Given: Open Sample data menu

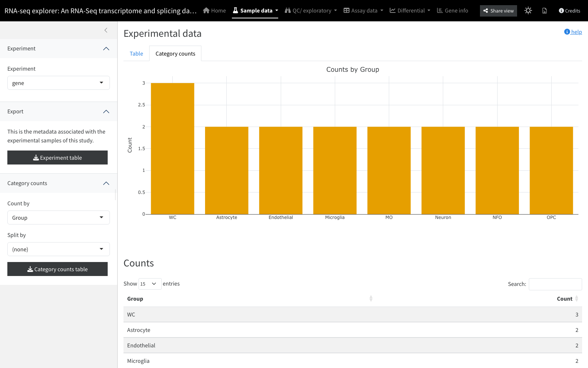Looking at the screenshot, I should click(255, 11).
